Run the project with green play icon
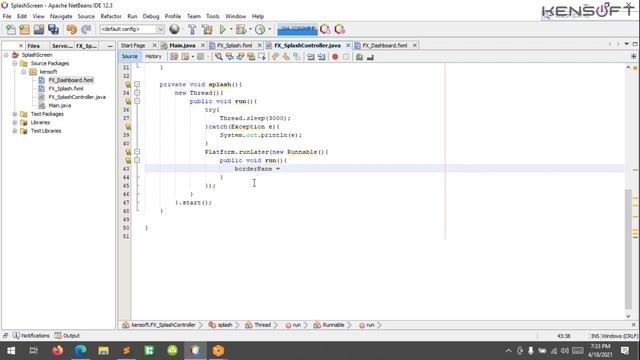Viewport: 640px width, 360px height. [222, 29]
